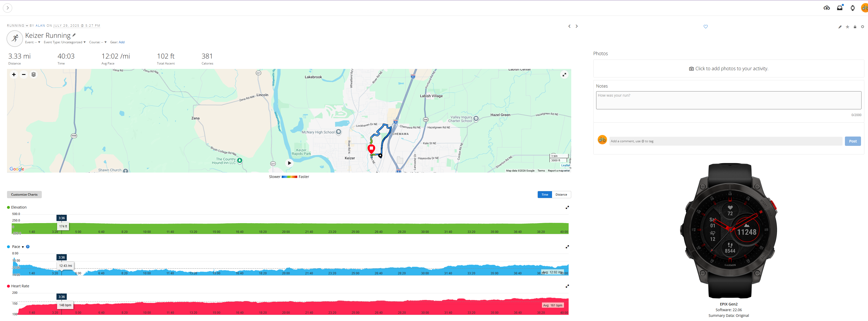Favorite the activity with the heart icon

coord(706,27)
